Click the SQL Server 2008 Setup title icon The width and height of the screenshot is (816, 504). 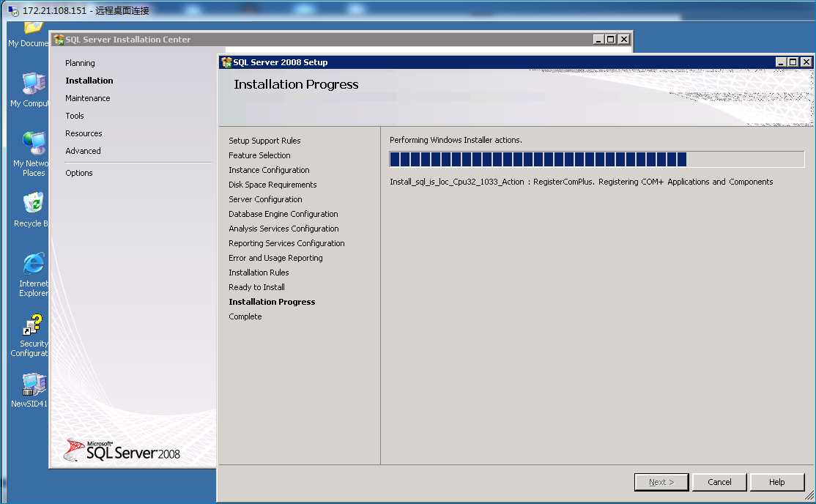pyautogui.click(x=226, y=62)
